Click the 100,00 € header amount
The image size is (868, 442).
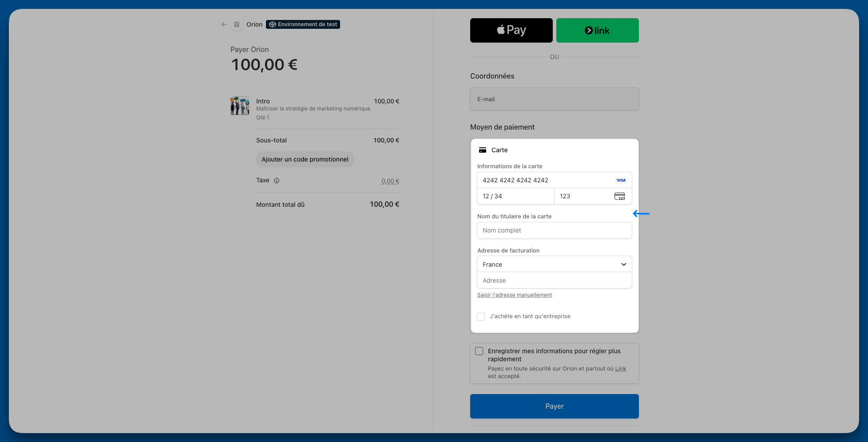click(x=264, y=65)
